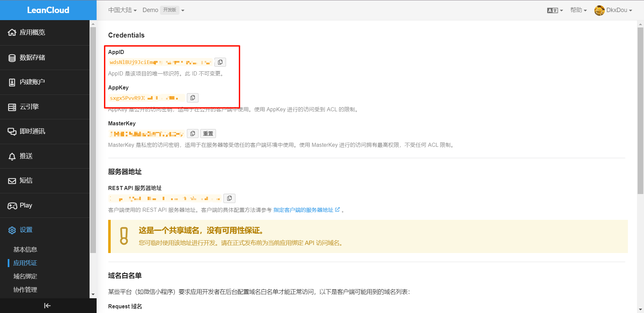
Task: Open 数据存储 menu label
Action: (32, 58)
